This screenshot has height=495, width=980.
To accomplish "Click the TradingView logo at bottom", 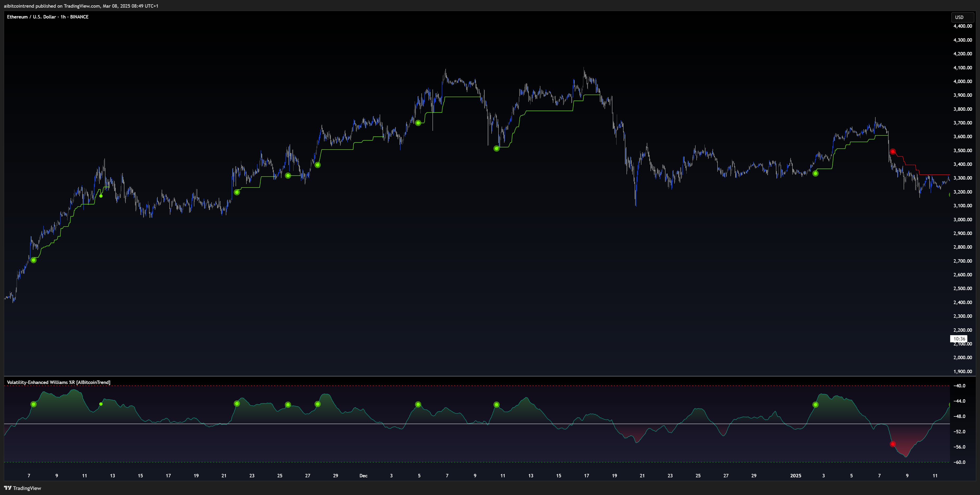I will [22, 488].
